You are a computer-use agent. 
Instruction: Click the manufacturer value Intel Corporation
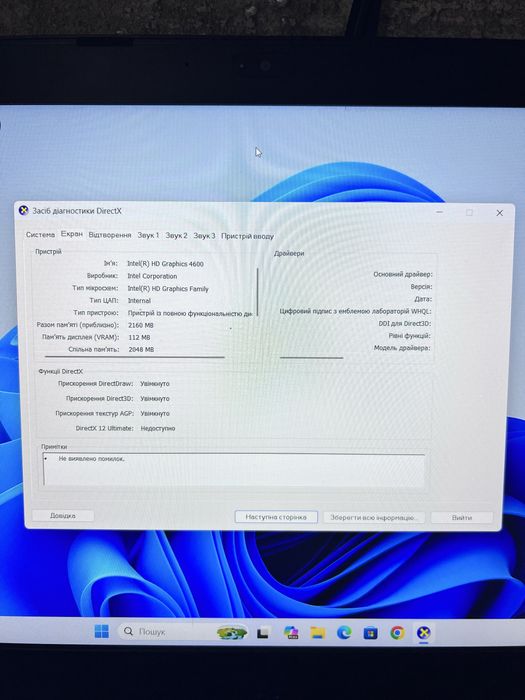[152, 276]
